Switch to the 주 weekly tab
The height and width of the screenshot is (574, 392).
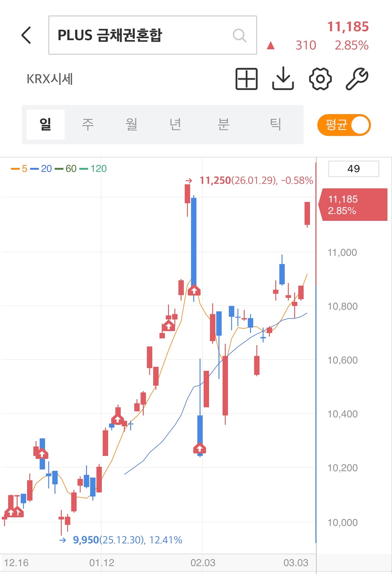(88, 125)
